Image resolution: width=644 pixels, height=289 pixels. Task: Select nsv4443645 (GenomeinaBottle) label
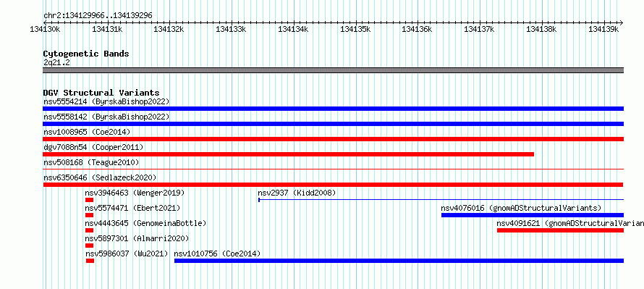[145, 223]
